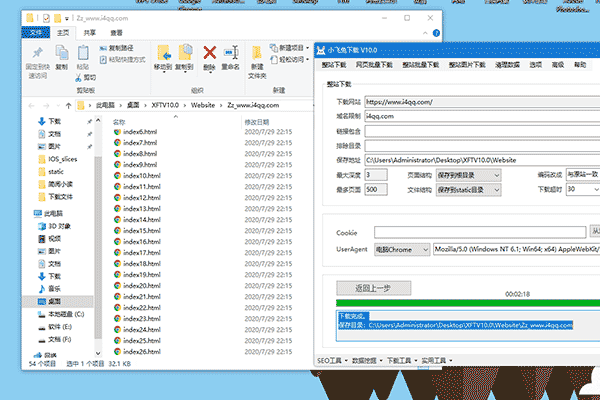Click the Up one level arrow
The image size is (600, 400).
[x=68, y=106]
